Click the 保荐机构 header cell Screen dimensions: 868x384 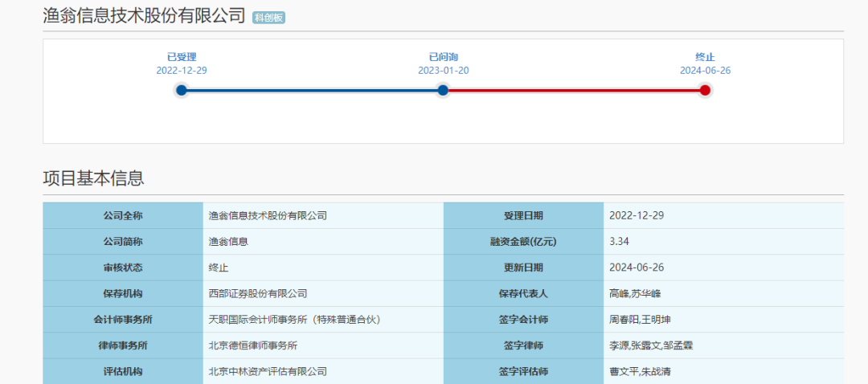pyautogui.click(x=123, y=294)
